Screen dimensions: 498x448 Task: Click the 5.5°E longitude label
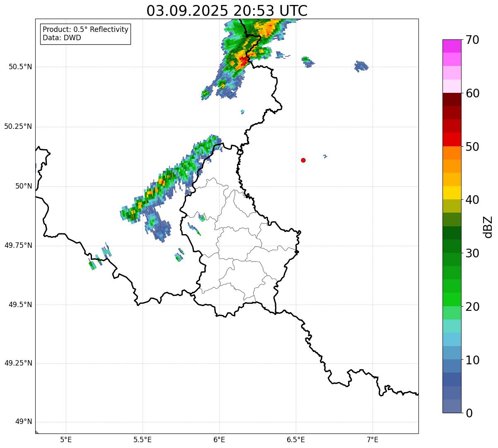(x=143, y=439)
